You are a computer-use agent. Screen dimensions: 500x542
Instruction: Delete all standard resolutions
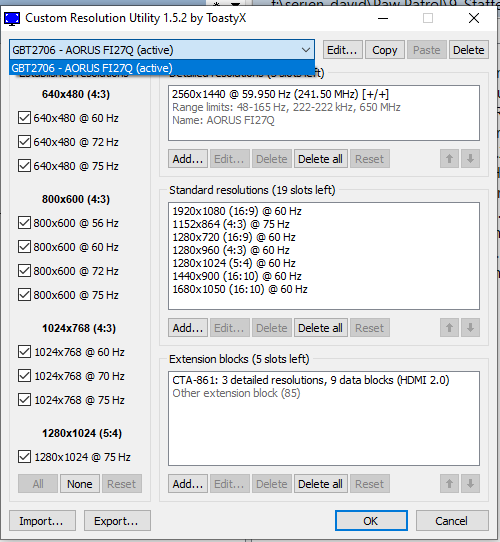[x=321, y=327]
